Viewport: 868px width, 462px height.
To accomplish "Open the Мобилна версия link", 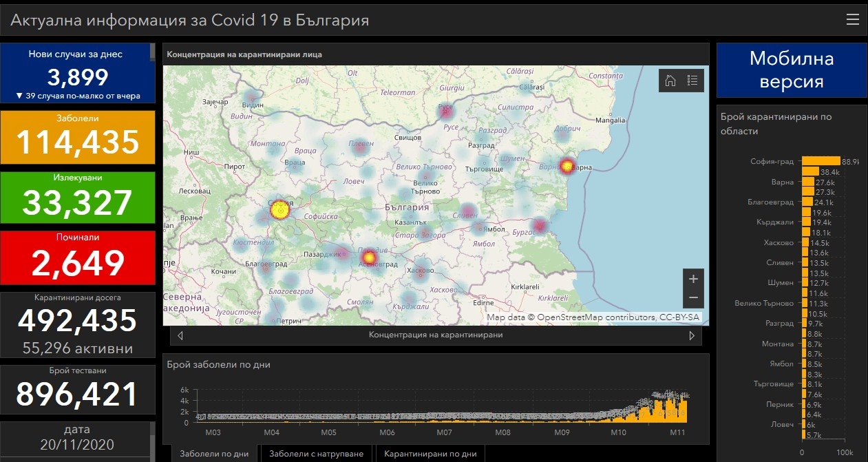I will [x=791, y=70].
